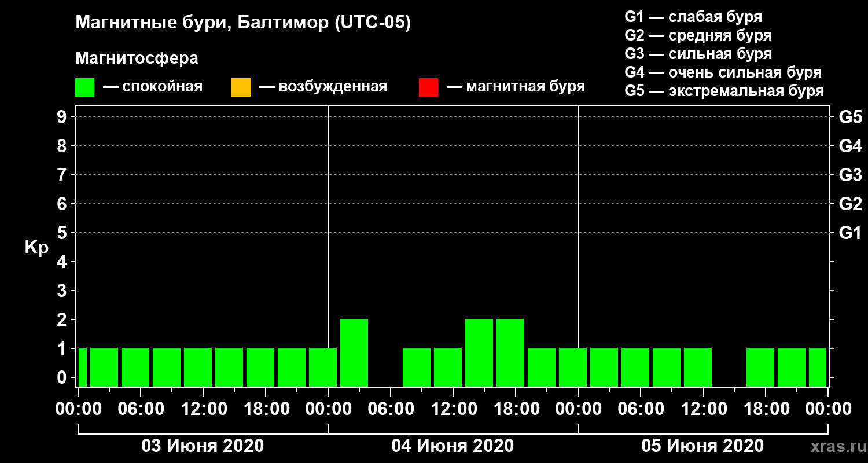Click the '— спокойная' legend label
Image resolution: width=868 pixels, height=463 pixels.
coord(153,87)
